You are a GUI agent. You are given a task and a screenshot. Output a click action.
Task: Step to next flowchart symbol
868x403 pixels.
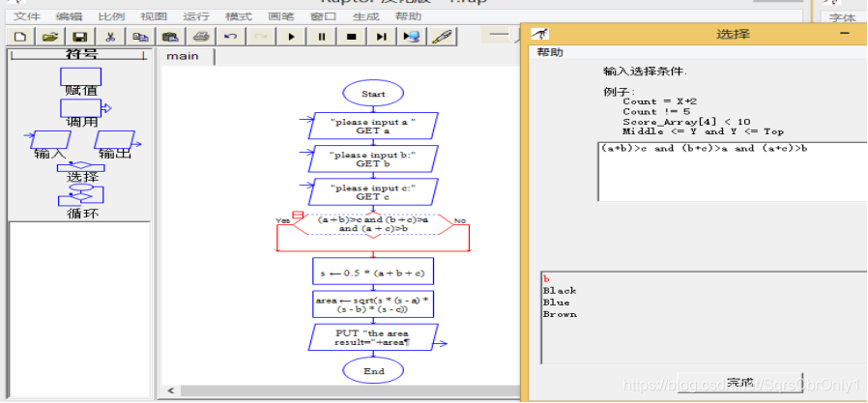pos(382,37)
